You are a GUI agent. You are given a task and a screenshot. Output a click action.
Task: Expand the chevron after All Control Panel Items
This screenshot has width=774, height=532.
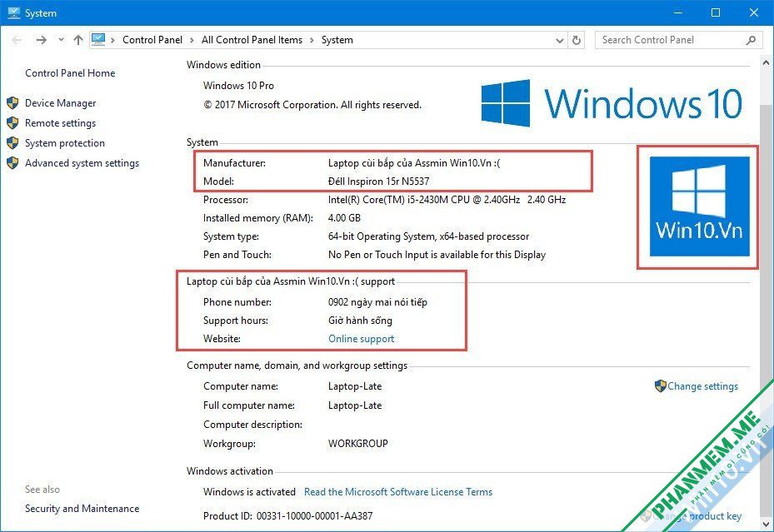312,40
